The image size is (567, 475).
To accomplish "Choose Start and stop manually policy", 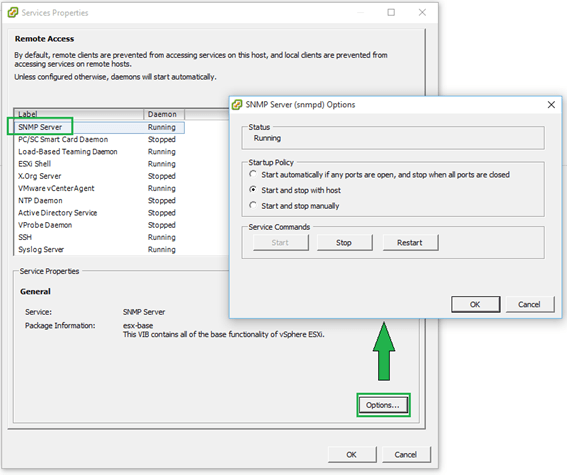I will [x=253, y=205].
